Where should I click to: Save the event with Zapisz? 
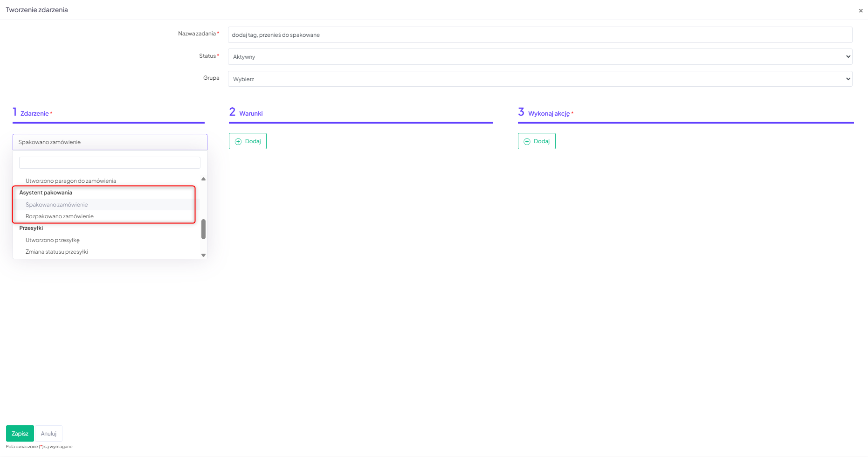[x=20, y=434]
